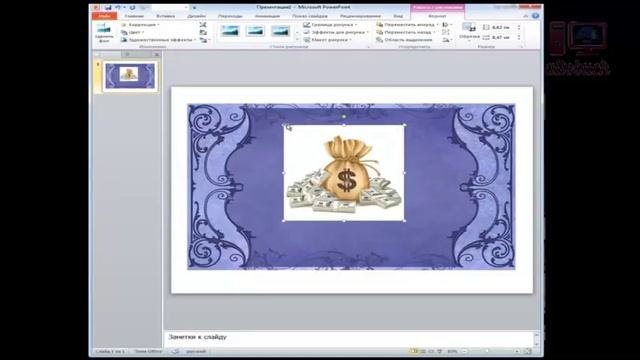This screenshot has height=360, width=640.
Task: Switch to the Переходы (Transitions) tab
Action: (230, 16)
